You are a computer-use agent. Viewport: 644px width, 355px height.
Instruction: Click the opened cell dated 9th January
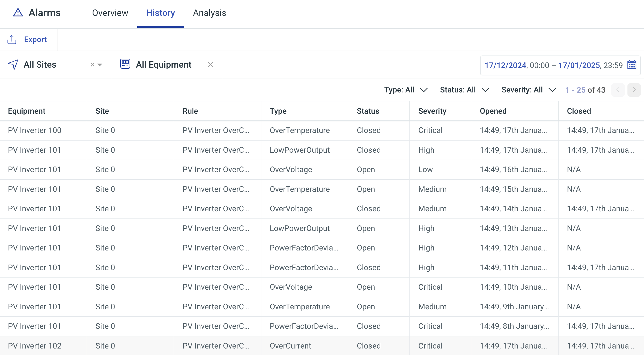514,306
